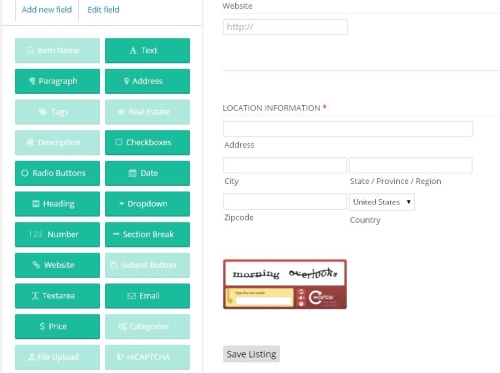Click the Submit Button field button
The image size is (500, 373).
point(147,265)
